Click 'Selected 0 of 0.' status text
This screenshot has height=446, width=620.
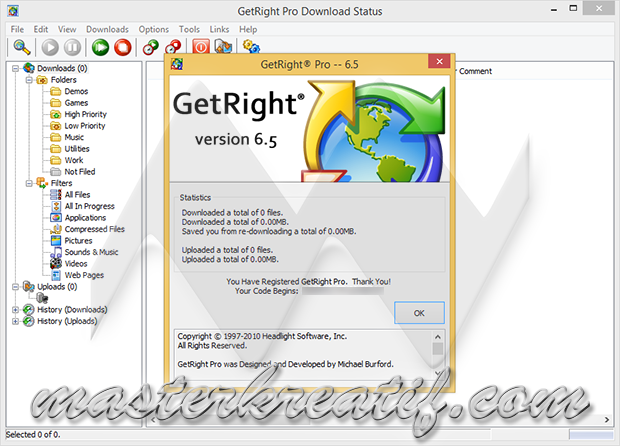(x=33, y=435)
